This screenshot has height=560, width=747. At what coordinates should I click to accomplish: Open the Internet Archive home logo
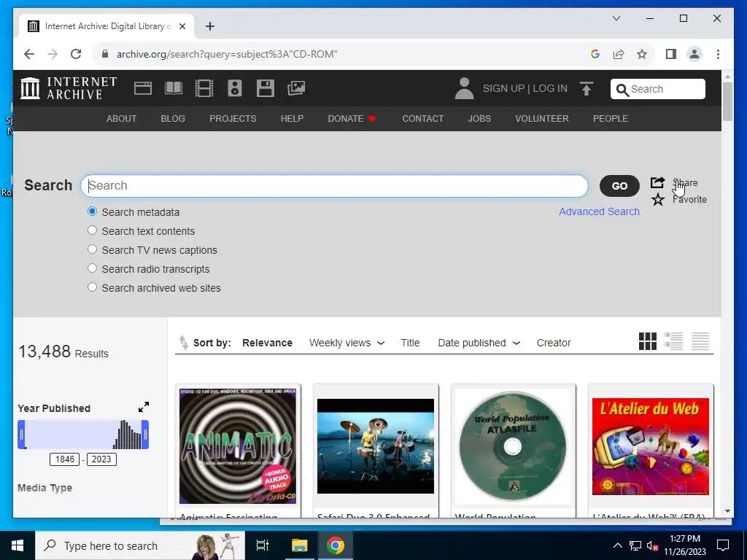click(69, 88)
